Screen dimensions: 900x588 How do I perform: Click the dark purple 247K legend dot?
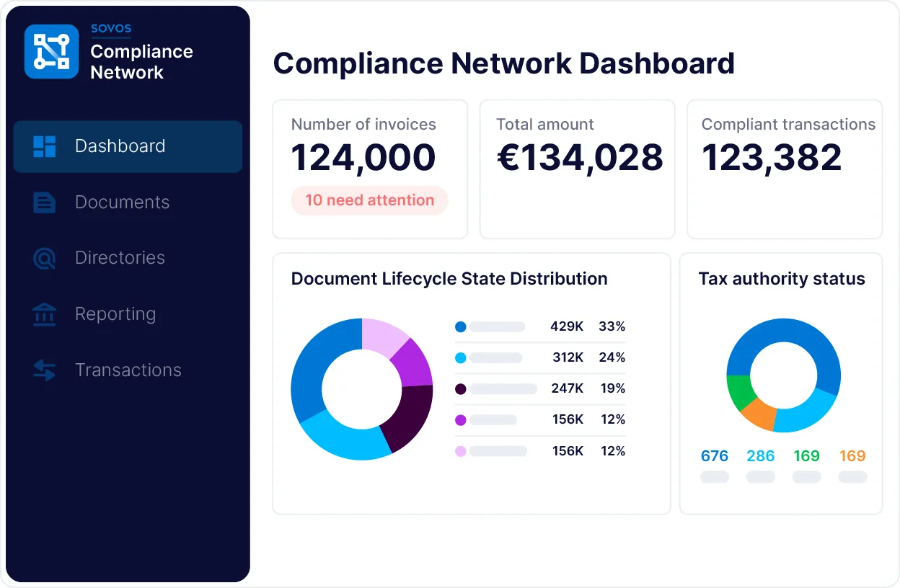point(461,389)
